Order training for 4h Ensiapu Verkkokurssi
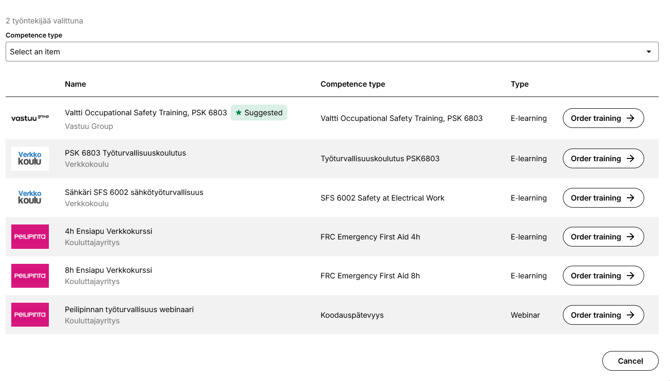Image resolution: width=670 pixels, height=381 pixels. tap(603, 237)
